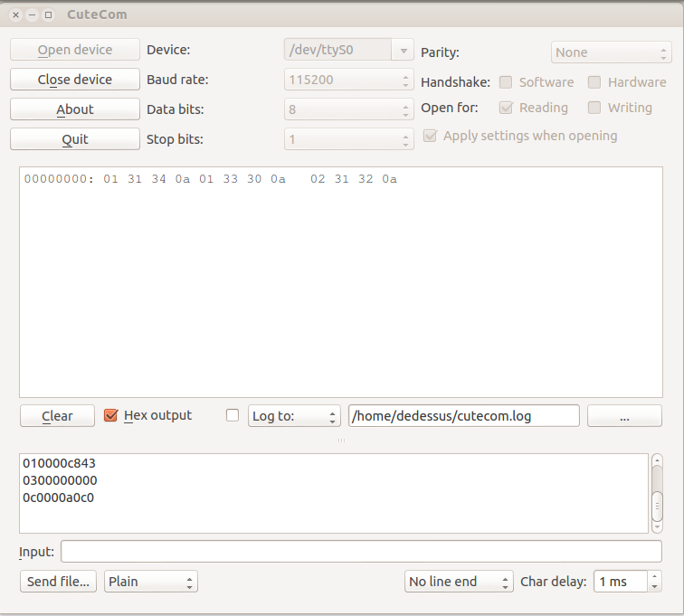Click the disabled Open device button
This screenshot has width=684, height=616.
coord(74,50)
